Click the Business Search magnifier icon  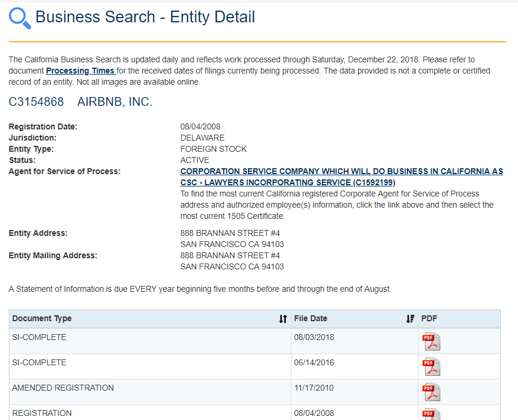pyautogui.click(x=19, y=17)
